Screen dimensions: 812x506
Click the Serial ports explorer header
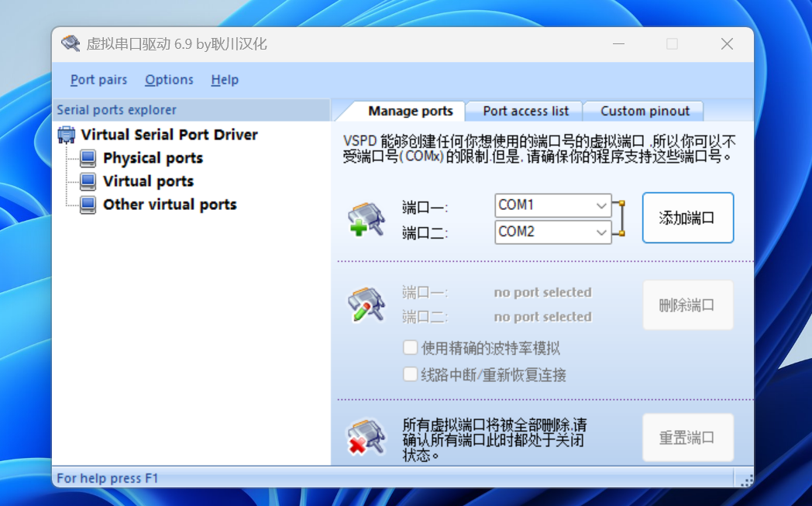tap(191, 110)
